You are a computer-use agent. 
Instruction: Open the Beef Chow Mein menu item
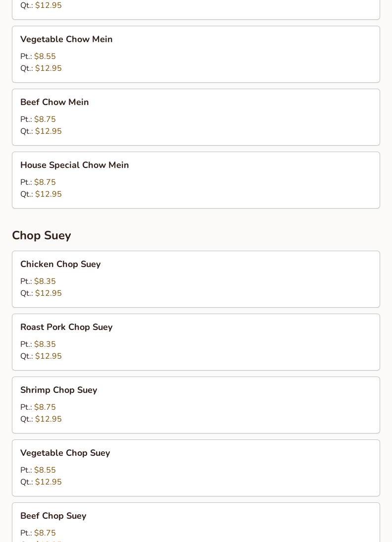tap(196, 117)
